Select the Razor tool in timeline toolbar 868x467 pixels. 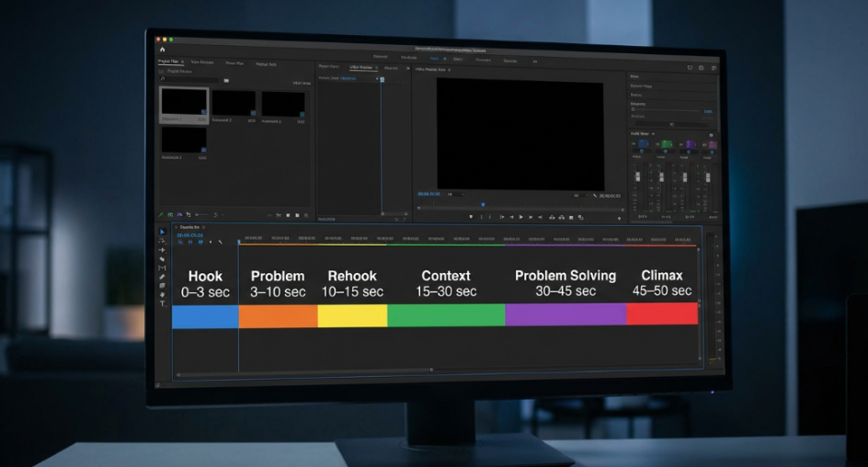[162, 259]
